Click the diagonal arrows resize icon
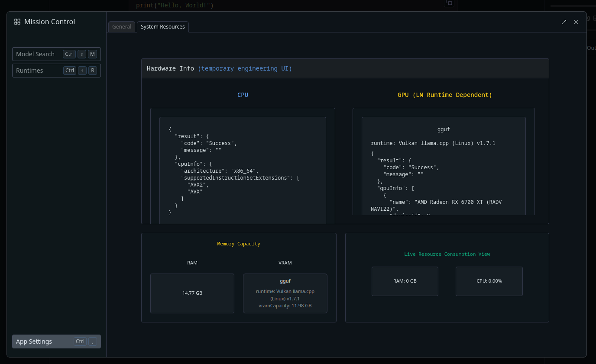Image resolution: width=596 pixels, height=364 pixels. [x=564, y=22]
